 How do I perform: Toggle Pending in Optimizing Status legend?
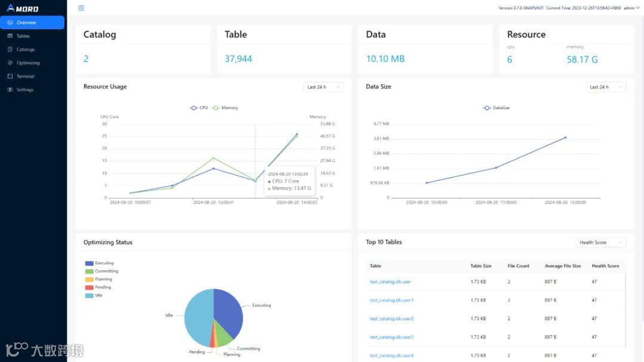click(x=98, y=287)
